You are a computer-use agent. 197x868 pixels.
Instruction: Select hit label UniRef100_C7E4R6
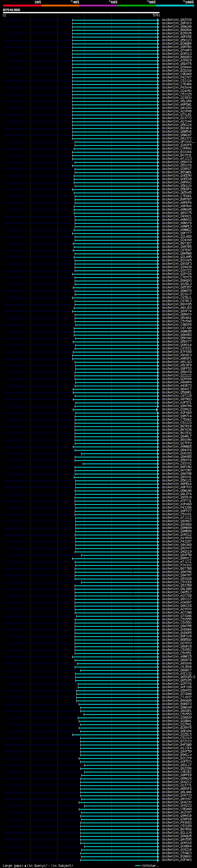(177, 84)
